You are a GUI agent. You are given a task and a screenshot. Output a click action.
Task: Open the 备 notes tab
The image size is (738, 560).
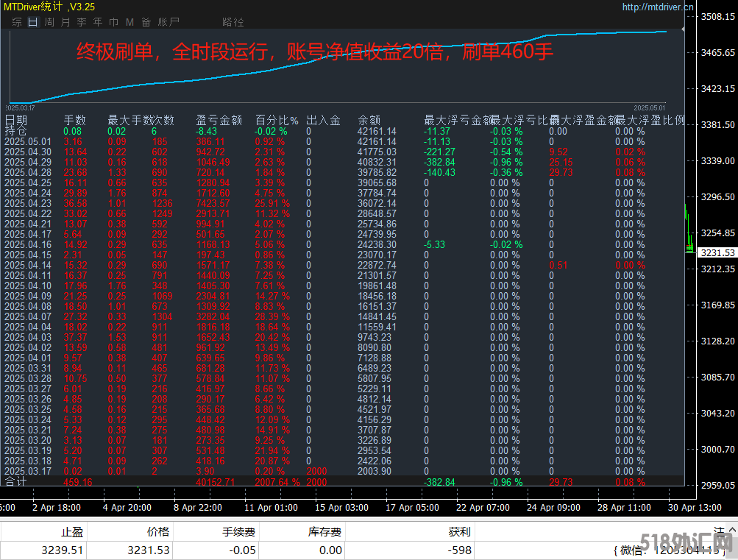tap(146, 22)
